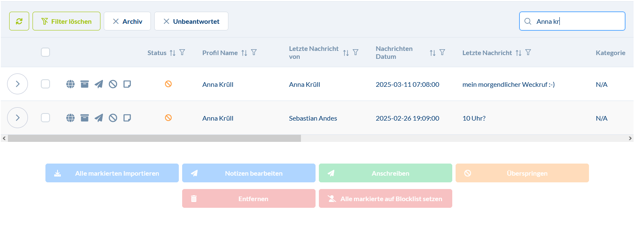Viewport: 644px width, 237px height.
Task: Expand the row with morgendlicher Weckruf message
Action: (x=18, y=84)
